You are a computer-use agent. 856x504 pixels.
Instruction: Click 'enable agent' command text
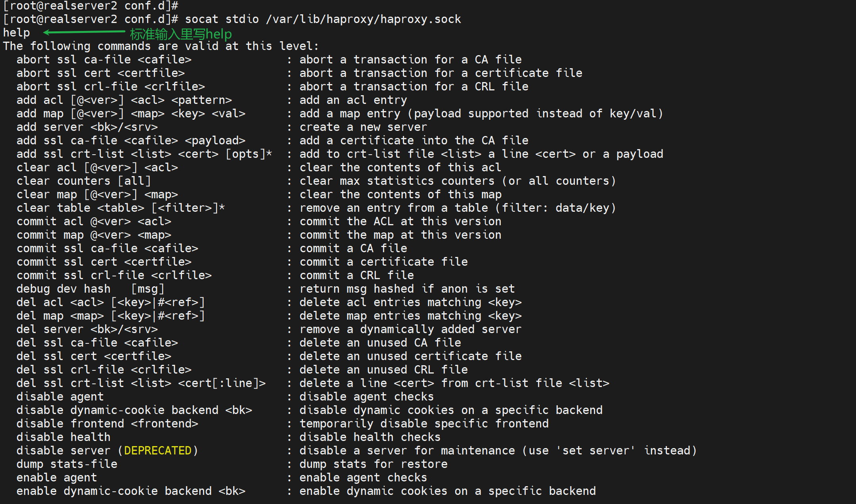coord(57,477)
